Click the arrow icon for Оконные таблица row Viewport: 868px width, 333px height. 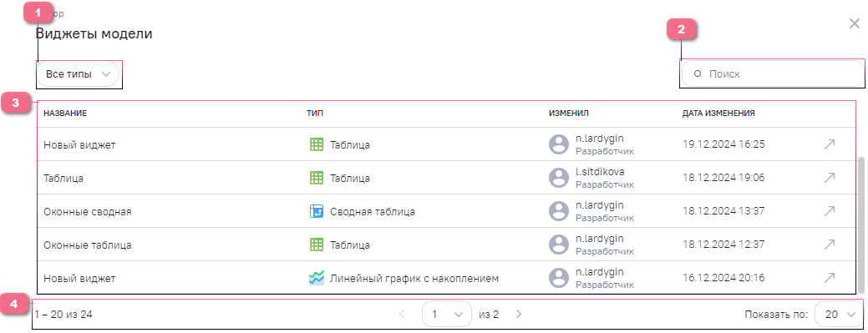click(x=830, y=244)
